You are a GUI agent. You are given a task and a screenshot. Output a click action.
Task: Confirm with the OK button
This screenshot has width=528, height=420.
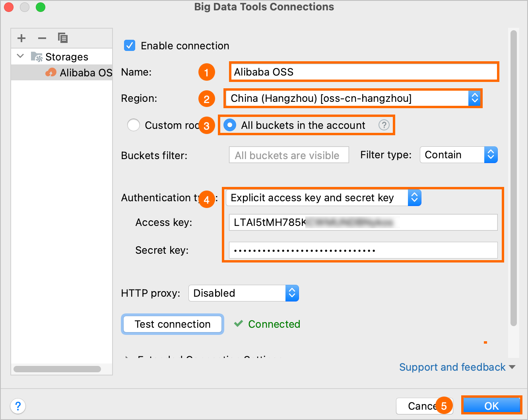click(x=491, y=406)
